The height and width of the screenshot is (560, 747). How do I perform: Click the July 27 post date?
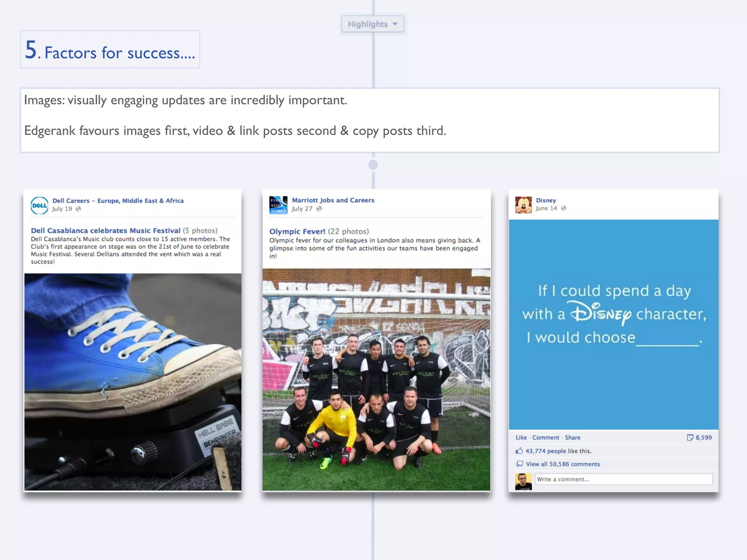[302, 209]
